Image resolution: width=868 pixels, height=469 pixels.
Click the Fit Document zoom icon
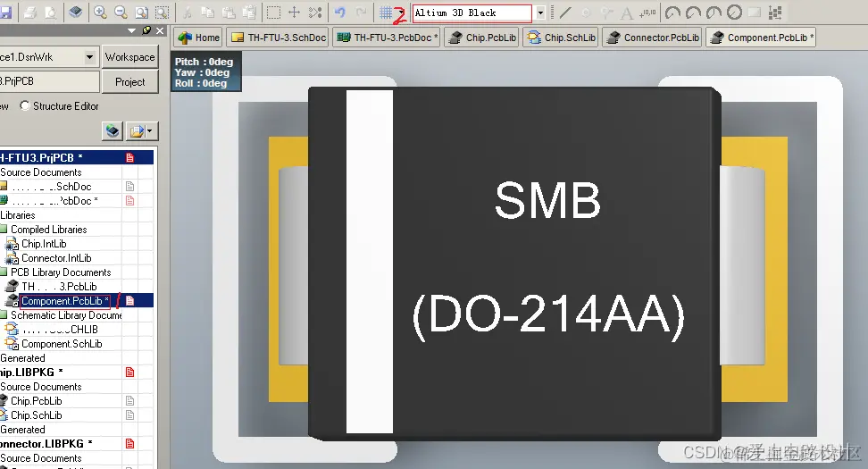tap(141, 13)
